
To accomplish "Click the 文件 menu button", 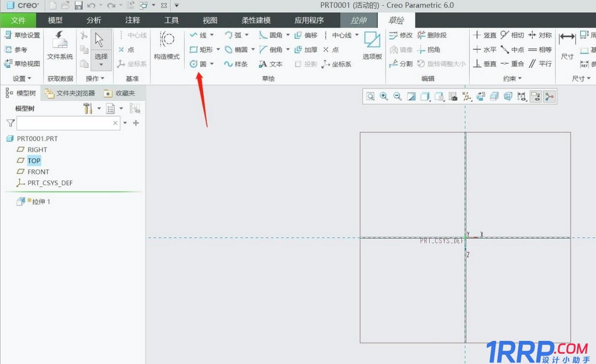I will pos(18,20).
